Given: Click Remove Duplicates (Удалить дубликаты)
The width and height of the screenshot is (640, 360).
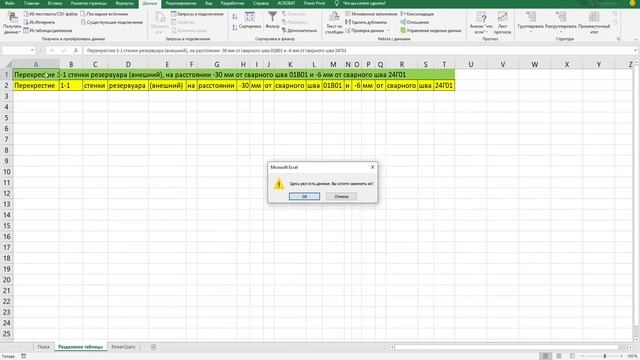Looking at the screenshot, I should (x=366, y=22).
